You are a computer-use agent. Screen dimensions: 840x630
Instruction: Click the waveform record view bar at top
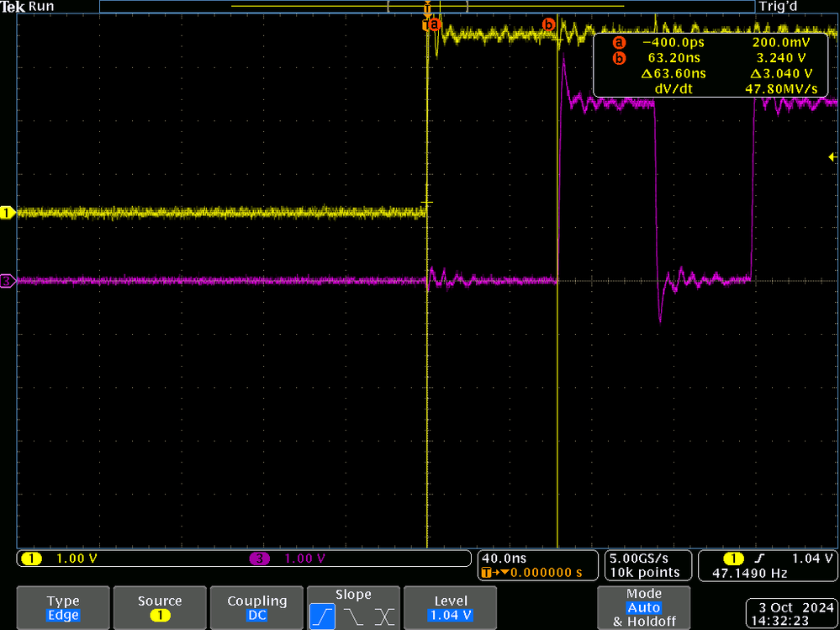427,7
